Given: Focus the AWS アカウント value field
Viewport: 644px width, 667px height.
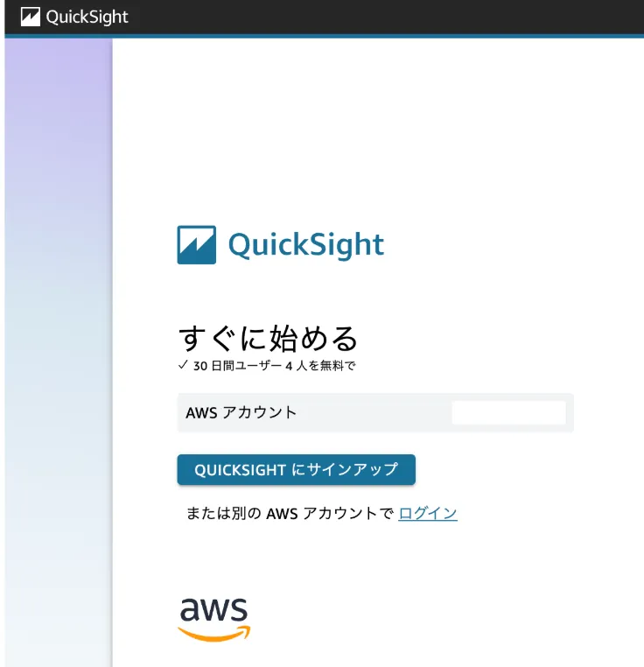Looking at the screenshot, I should [508, 412].
